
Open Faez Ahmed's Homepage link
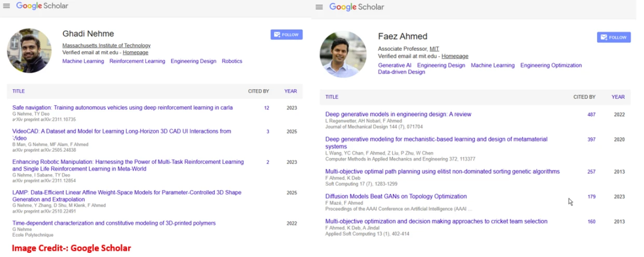455,56
